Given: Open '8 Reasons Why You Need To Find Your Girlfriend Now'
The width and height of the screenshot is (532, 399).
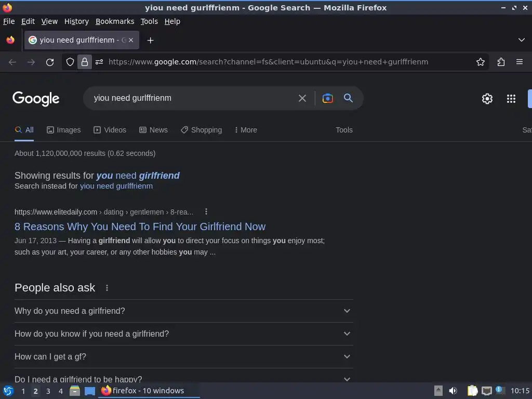Looking at the screenshot, I should click(140, 227).
